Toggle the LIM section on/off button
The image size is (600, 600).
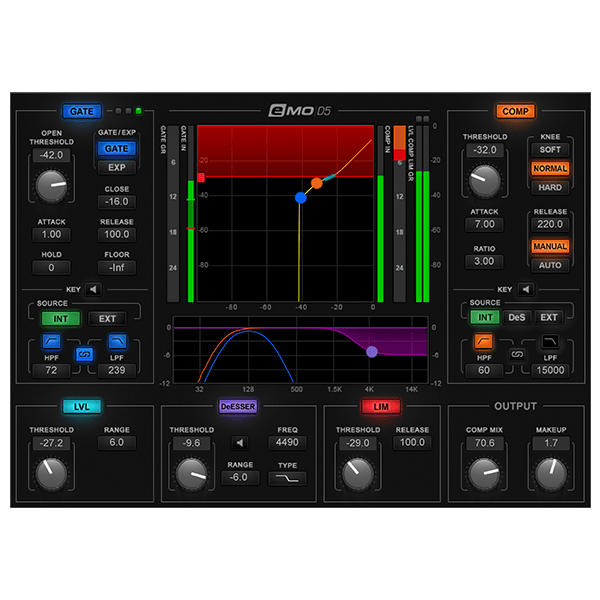coord(381,406)
